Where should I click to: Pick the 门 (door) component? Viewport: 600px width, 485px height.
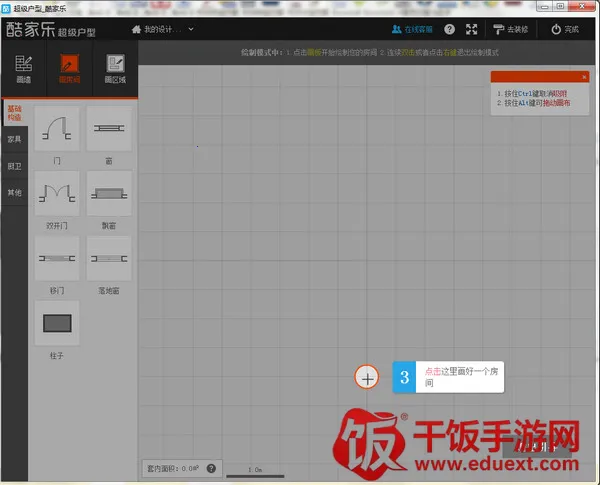(57, 128)
